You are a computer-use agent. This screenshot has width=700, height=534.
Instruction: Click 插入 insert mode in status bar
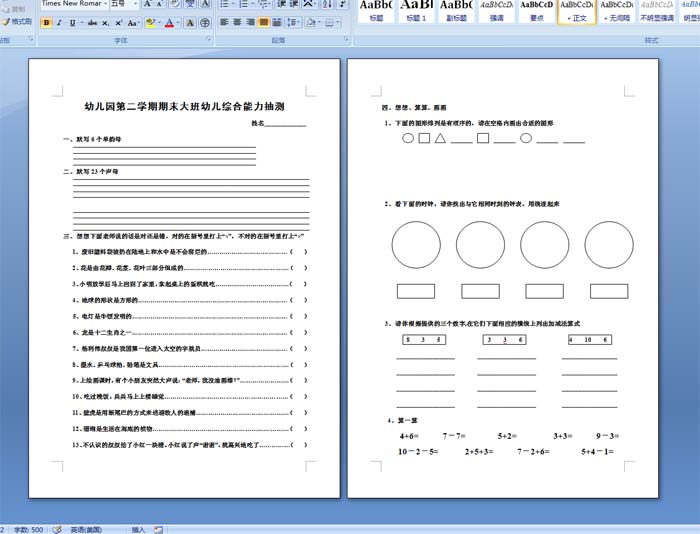pos(138,530)
